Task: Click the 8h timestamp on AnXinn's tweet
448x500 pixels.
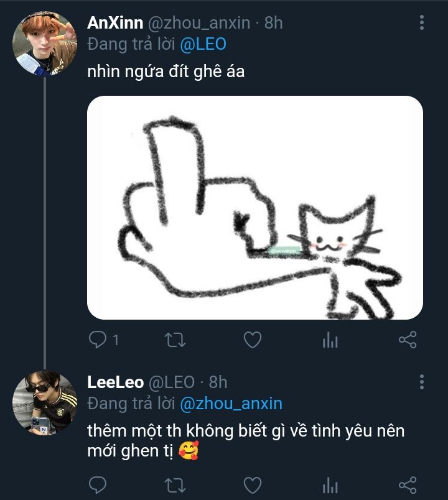Action: [x=274, y=23]
